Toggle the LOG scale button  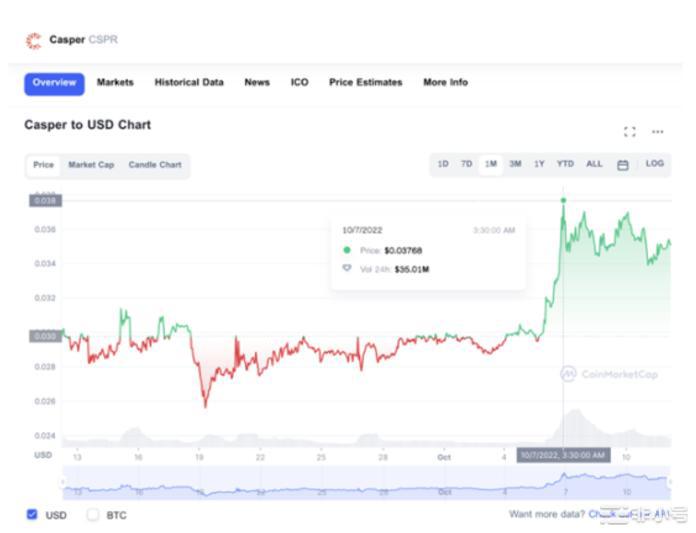coord(654,164)
